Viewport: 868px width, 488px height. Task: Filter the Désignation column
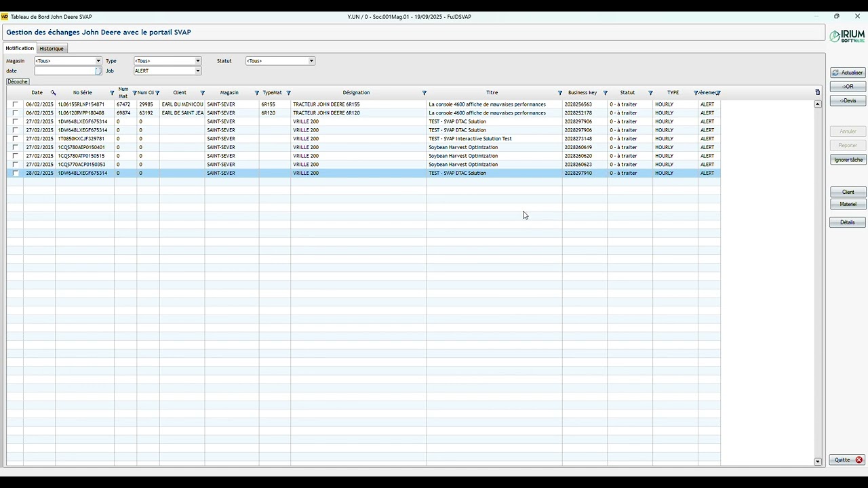coord(425,93)
